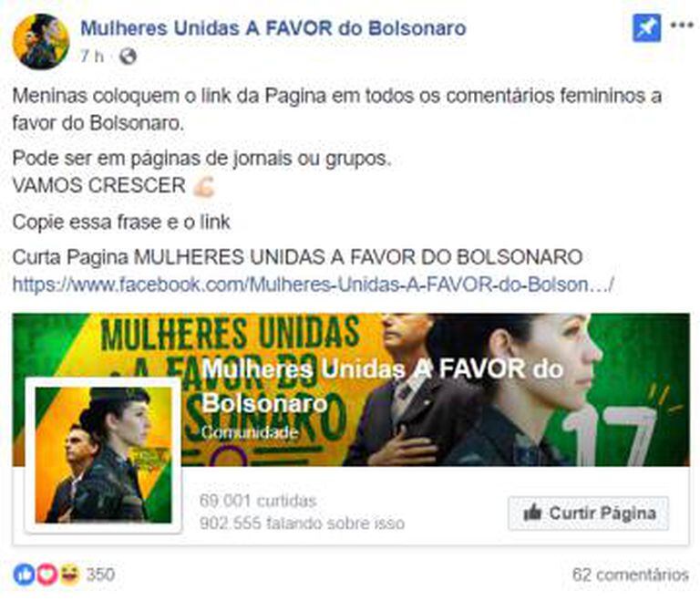
Task: Open the three-dots post options menu
Action: [682, 25]
